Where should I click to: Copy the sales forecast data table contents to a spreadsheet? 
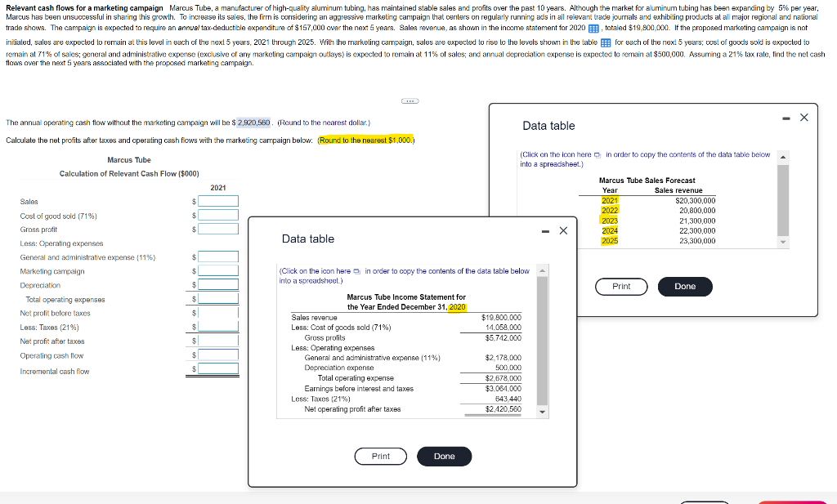[598, 154]
